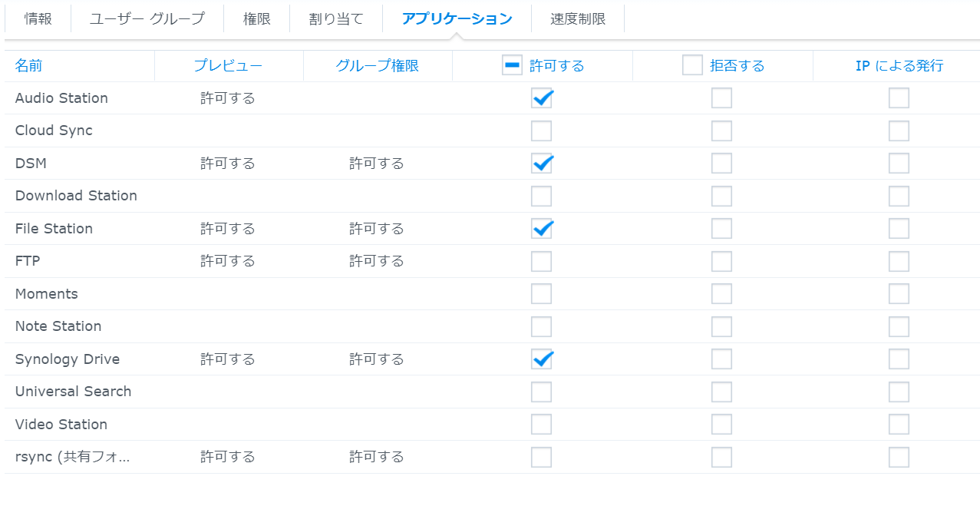This screenshot has height=506, width=980.
Task: Go to the 権限 tab
Action: click(x=257, y=19)
